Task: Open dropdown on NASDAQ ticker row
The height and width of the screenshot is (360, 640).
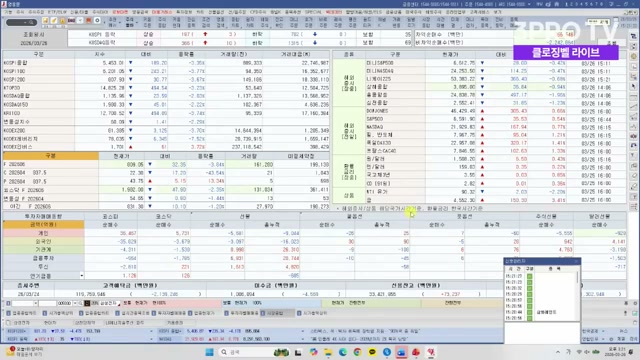Action: click(303, 339)
